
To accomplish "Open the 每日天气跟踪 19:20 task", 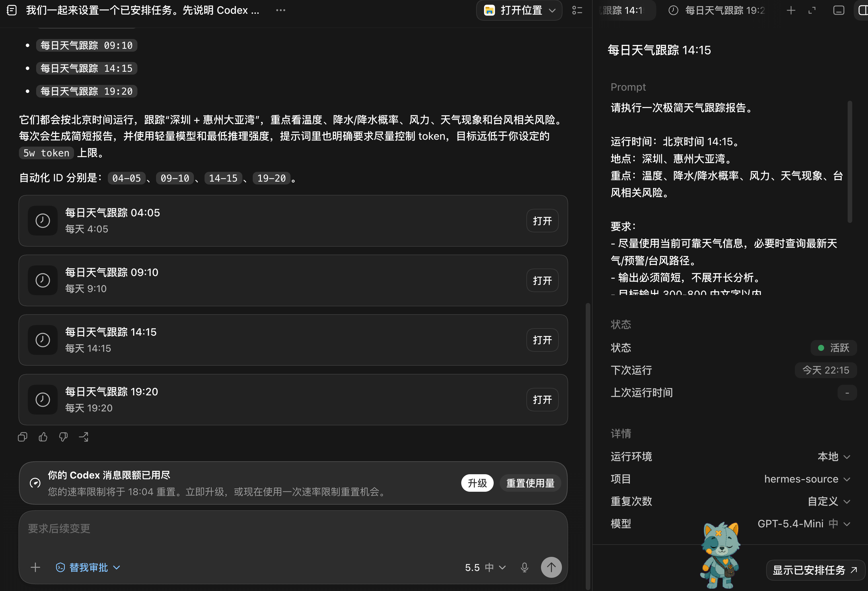I will (x=542, y=400).
